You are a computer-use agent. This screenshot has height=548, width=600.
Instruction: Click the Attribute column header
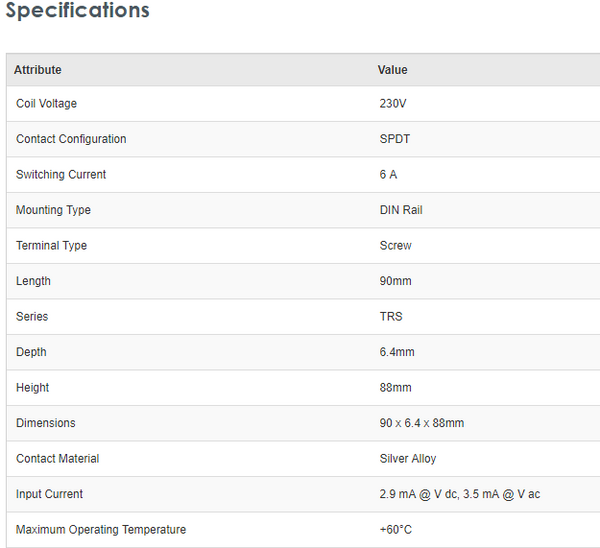[x=38, y=70]
